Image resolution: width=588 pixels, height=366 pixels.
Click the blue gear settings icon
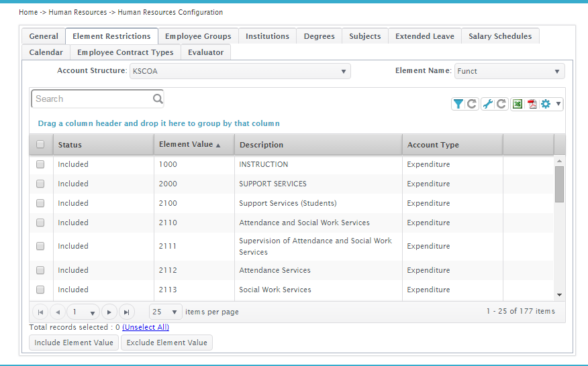coord(546,104)
